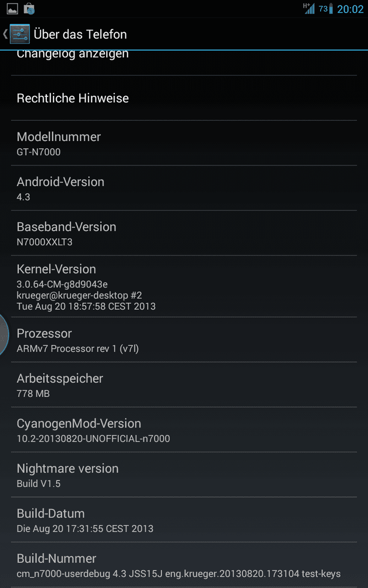Screen dimensions: 368x588
Task: Select the Prozessor ARMv7 row
Action: coord(184,339)
